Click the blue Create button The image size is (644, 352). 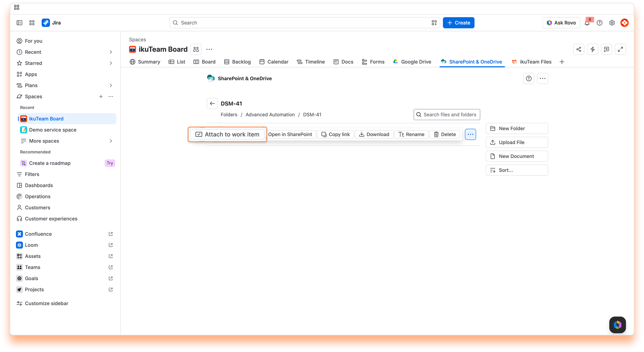coord(459,23)
